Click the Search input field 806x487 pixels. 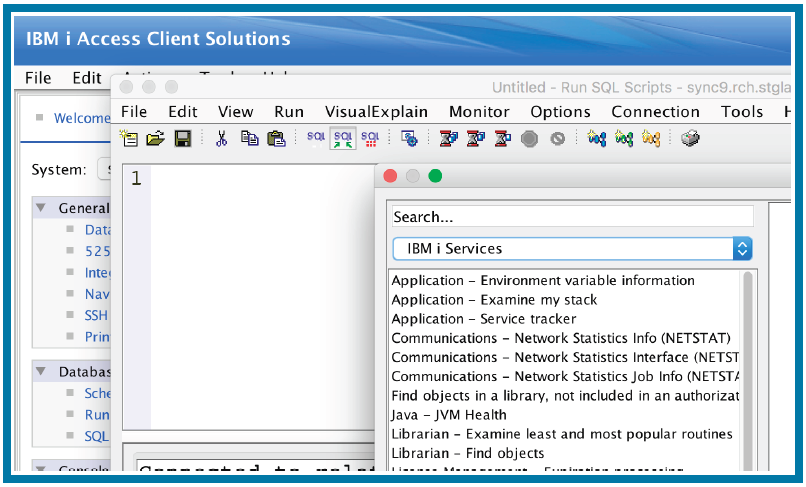[x=572, y=217]
